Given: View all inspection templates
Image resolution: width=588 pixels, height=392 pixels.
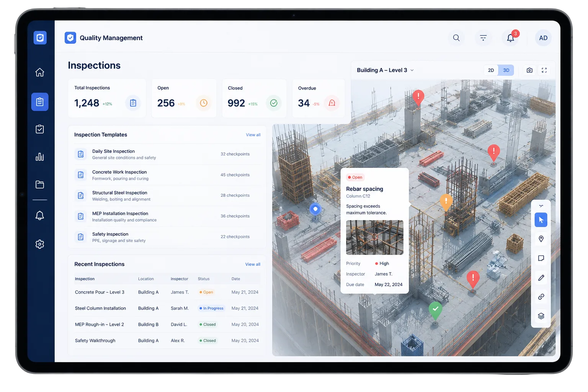Looking at the screenshot, I should (x=253, y=135).
